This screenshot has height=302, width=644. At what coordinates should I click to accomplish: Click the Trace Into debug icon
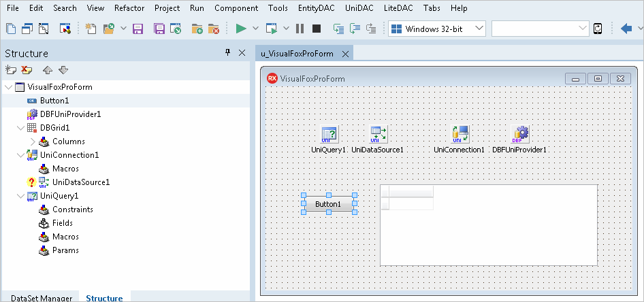338,29
